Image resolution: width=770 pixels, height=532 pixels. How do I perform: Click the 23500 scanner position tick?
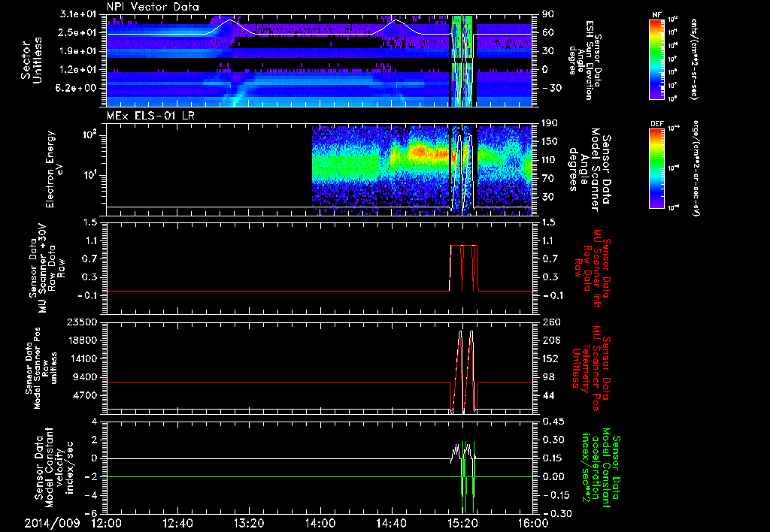click(81, 322)
